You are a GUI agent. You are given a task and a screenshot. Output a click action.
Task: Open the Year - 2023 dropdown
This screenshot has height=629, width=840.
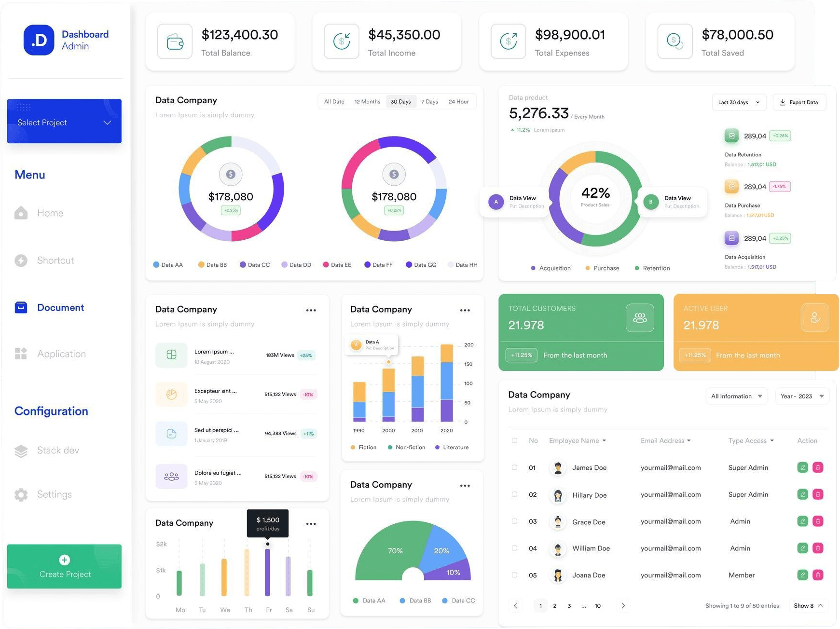[802, 396]
